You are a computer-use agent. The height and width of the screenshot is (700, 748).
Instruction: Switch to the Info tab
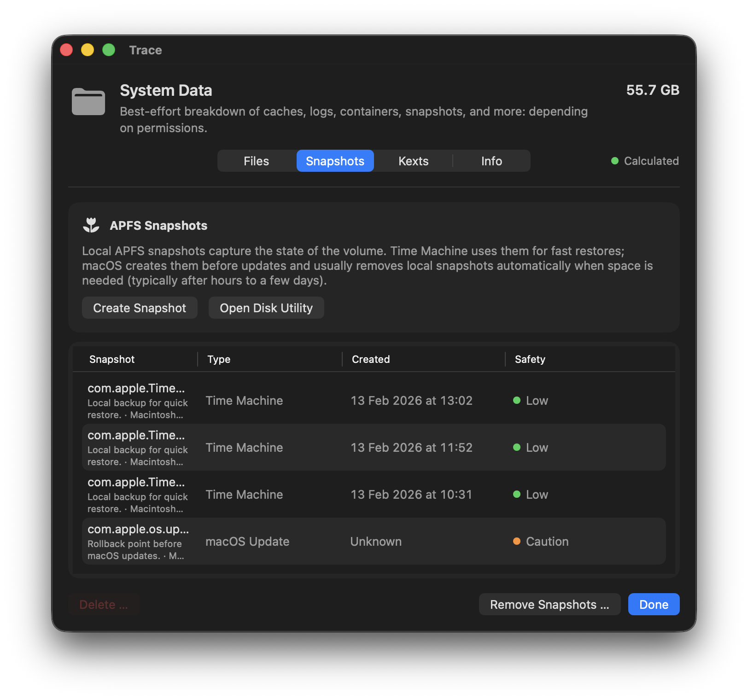tap(491, 161)
